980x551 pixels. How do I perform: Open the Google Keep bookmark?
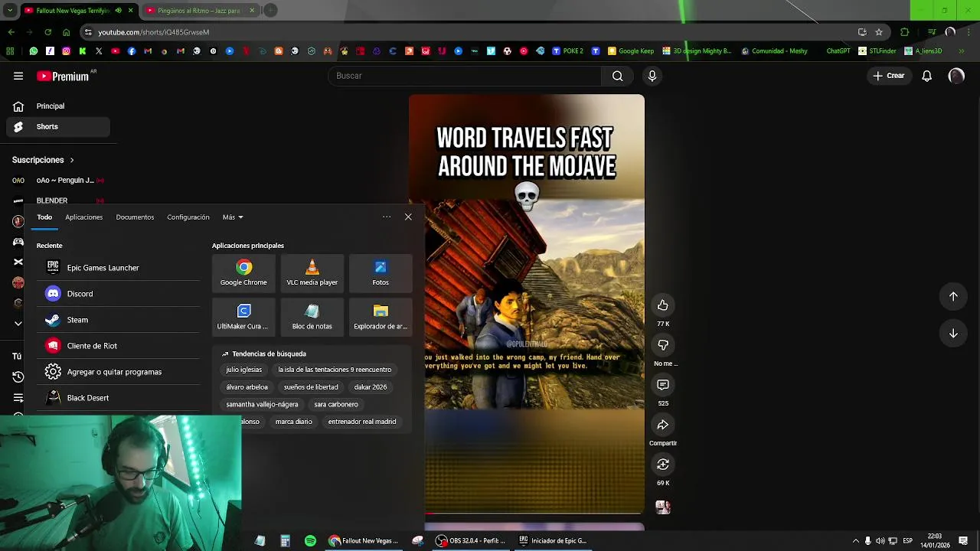point(631,51)
